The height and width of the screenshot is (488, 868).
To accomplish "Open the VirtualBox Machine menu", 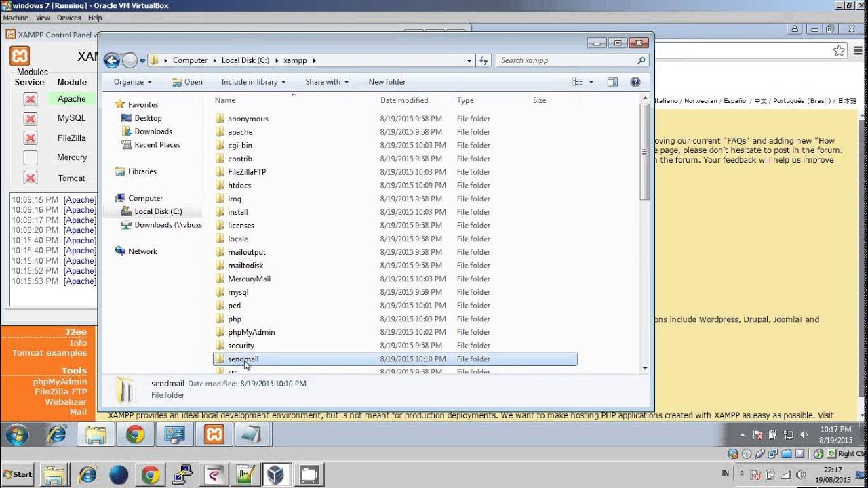I will coord(16,18).
